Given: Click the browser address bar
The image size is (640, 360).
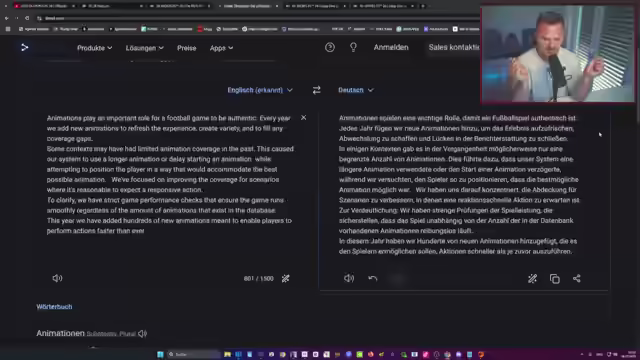Looking at the screenshot, I should [257, 18].
